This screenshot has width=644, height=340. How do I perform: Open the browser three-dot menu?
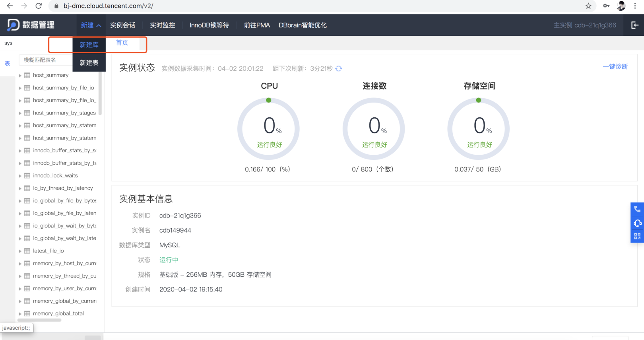(635, 6)
